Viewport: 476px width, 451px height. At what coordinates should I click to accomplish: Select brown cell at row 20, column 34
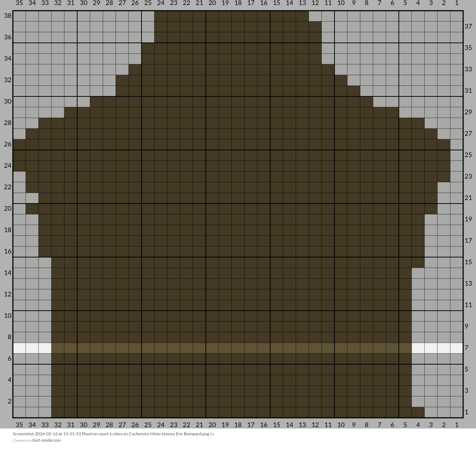pos(32,209)
